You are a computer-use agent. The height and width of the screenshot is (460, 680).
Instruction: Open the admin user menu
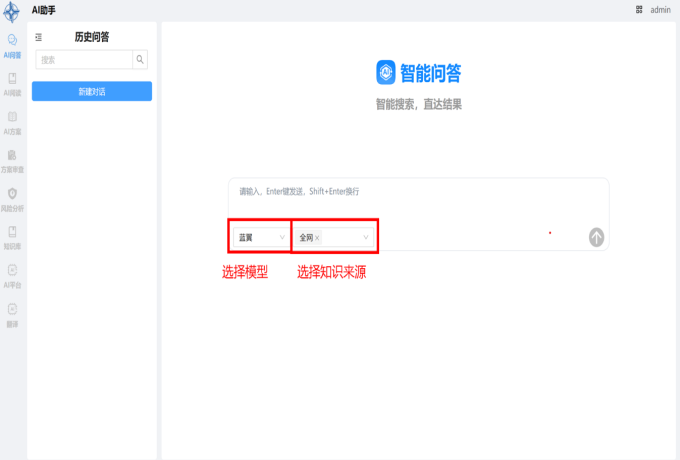pos(660,9)
